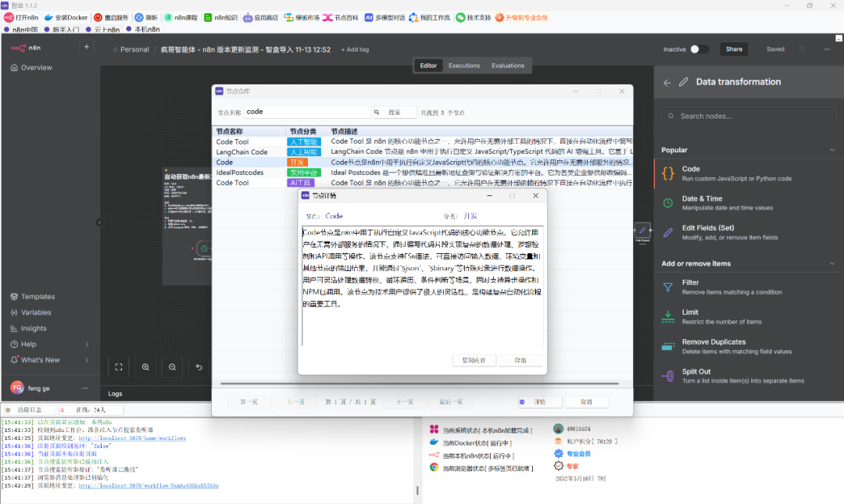The height and width of the screenshot is (504, 844).
Task: Switch to the Executions tab
Action: coord(464,66)
